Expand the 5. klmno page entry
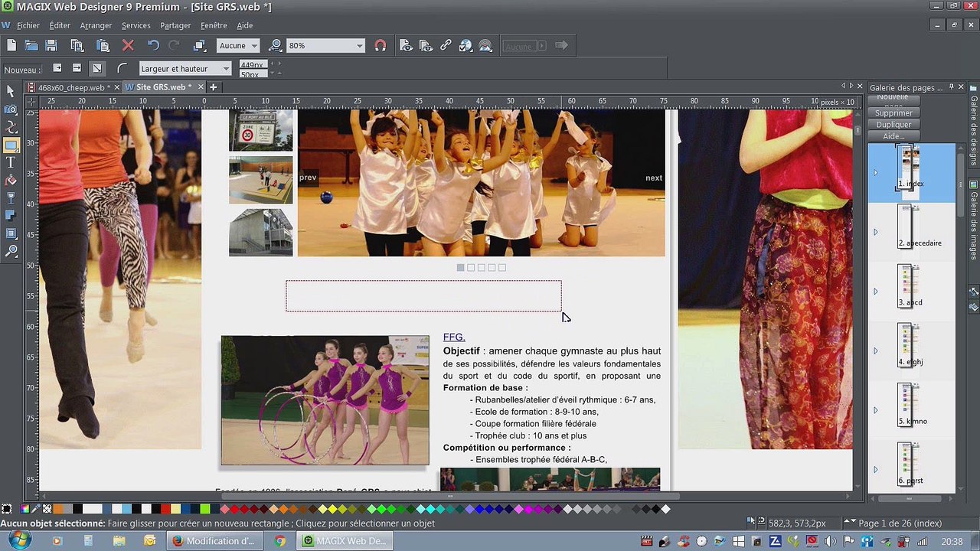 click(x=876, y=410)
